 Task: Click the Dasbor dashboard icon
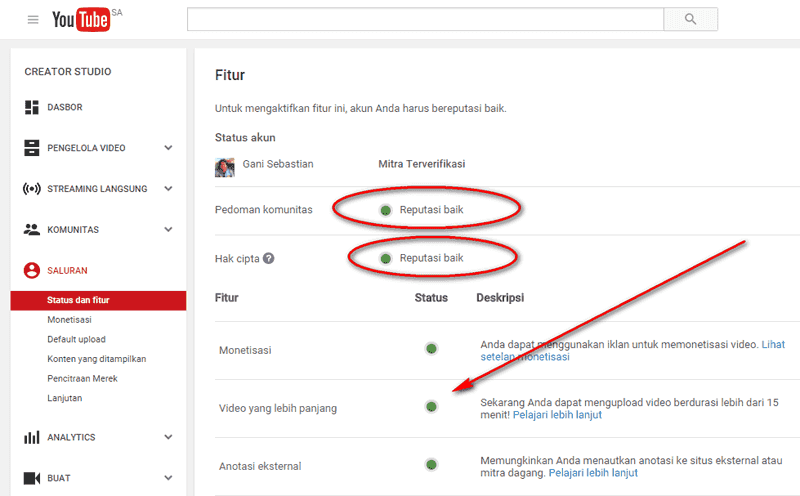32,107
